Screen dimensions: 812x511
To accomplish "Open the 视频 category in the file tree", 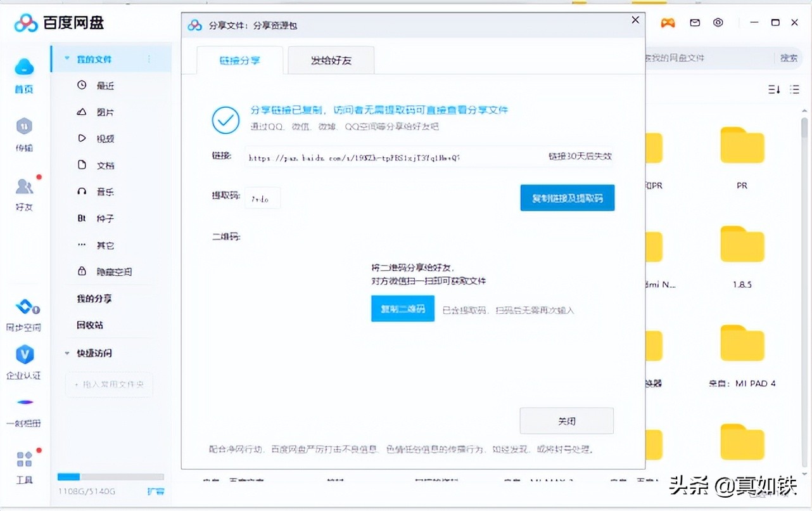I will click(105, 138).
